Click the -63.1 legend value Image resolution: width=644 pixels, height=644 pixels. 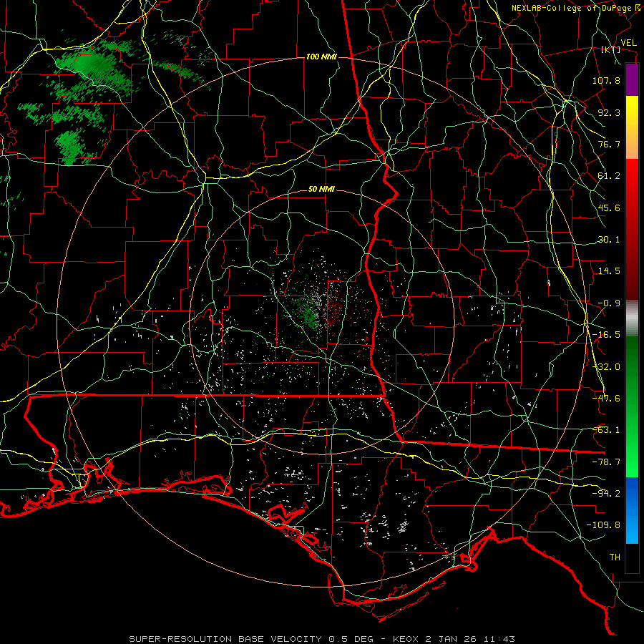(606, 430)
